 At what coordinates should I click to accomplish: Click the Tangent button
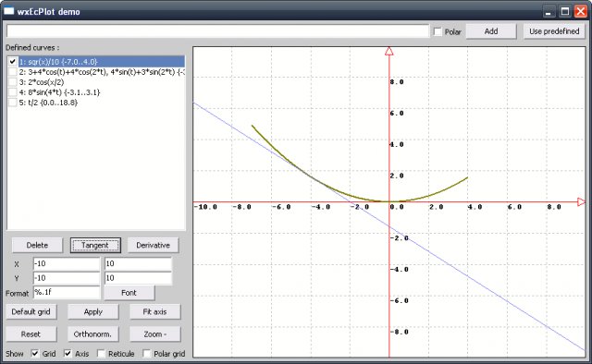95,245
